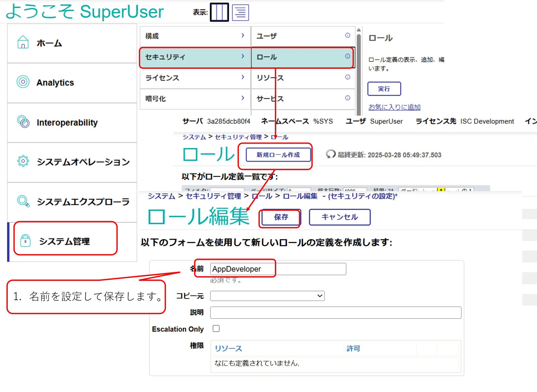Click the 保存 button

tap(281, 217)
